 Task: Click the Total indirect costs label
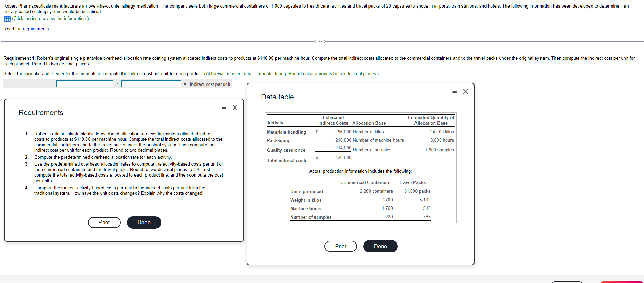pos(287,160)
